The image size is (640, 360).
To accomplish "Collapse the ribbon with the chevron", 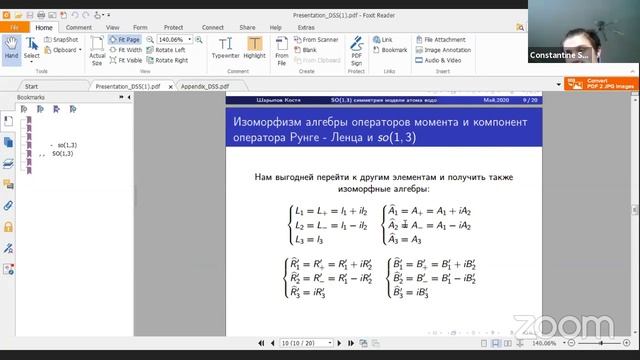I will [633, 71].
